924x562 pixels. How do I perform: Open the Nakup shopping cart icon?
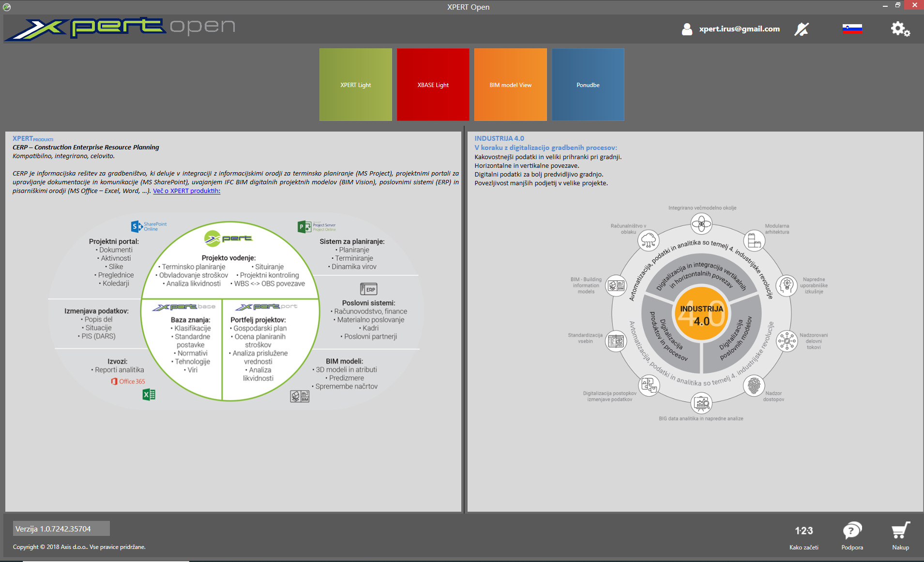(x=900, y=531)
